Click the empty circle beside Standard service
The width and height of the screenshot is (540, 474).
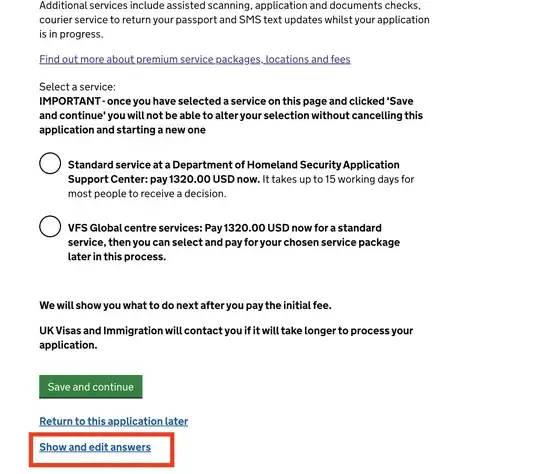coord(50,163)
